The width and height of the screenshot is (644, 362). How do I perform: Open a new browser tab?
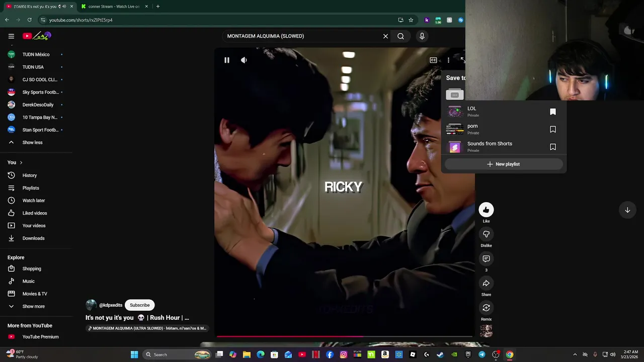pyautogui.click(x=157, y=7)
